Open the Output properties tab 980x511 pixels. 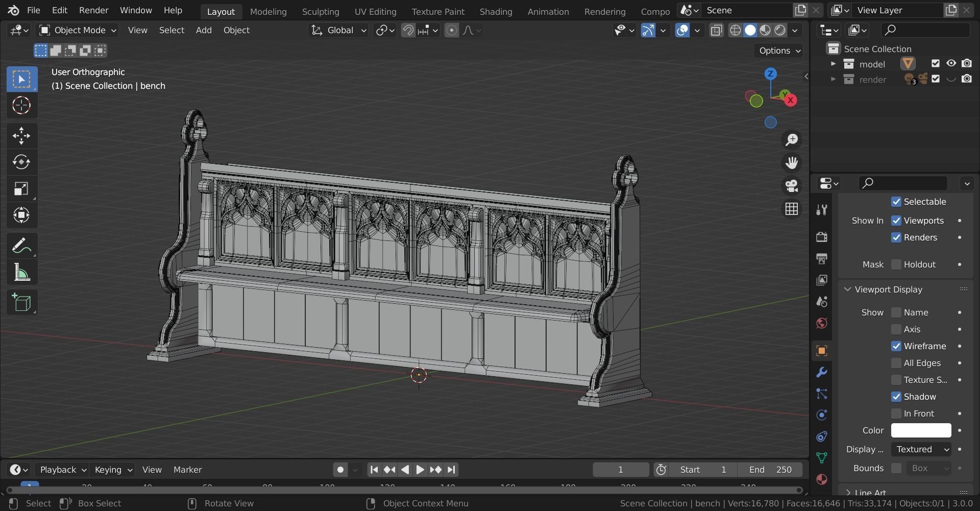point(821,258)
